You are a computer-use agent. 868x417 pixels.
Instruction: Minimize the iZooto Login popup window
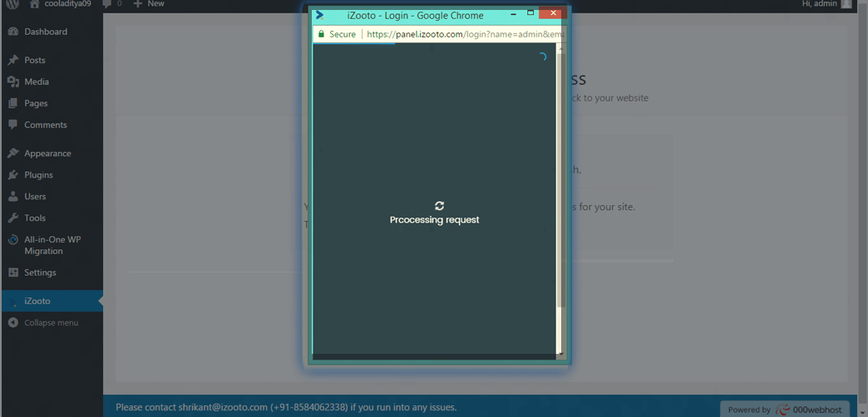pos(513,13)
